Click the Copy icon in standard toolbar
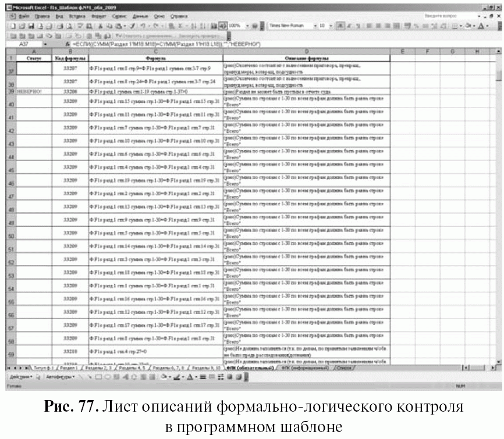This screenshot has height=439, width=504. pos(109,26)
